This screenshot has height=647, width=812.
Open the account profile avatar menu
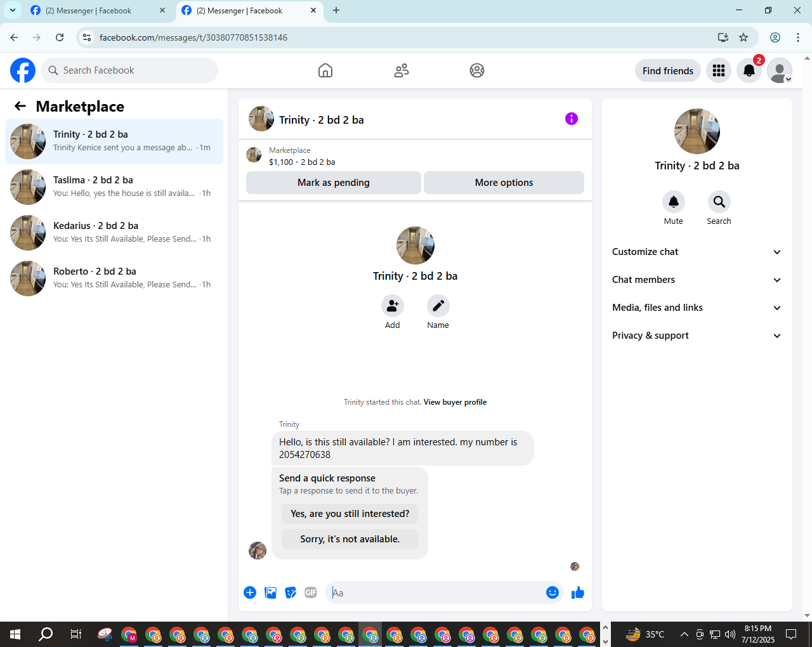click(780, 70)
